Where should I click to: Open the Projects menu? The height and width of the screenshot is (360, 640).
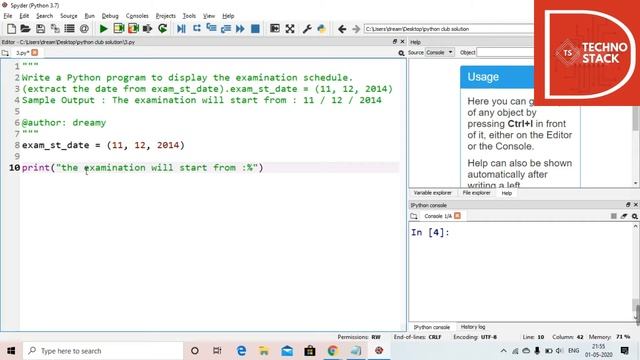[166, 16]
